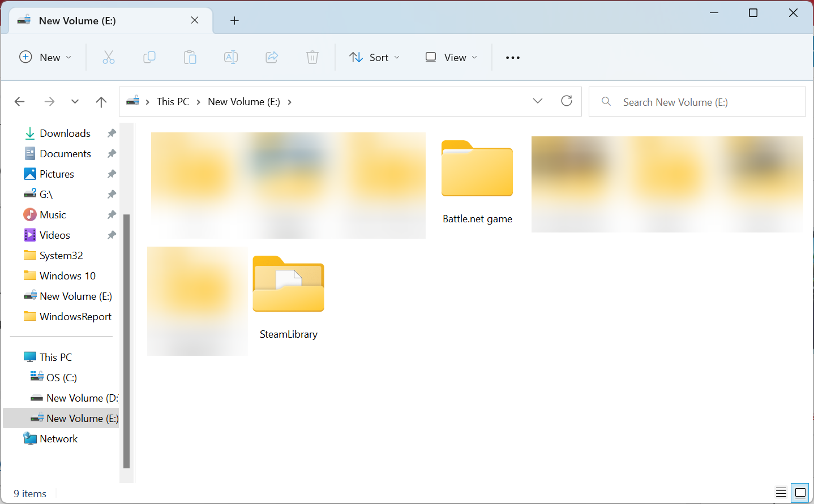Click the Delete trash icon
The height and width of the screenshot is (504, 814).
[312, 57]
